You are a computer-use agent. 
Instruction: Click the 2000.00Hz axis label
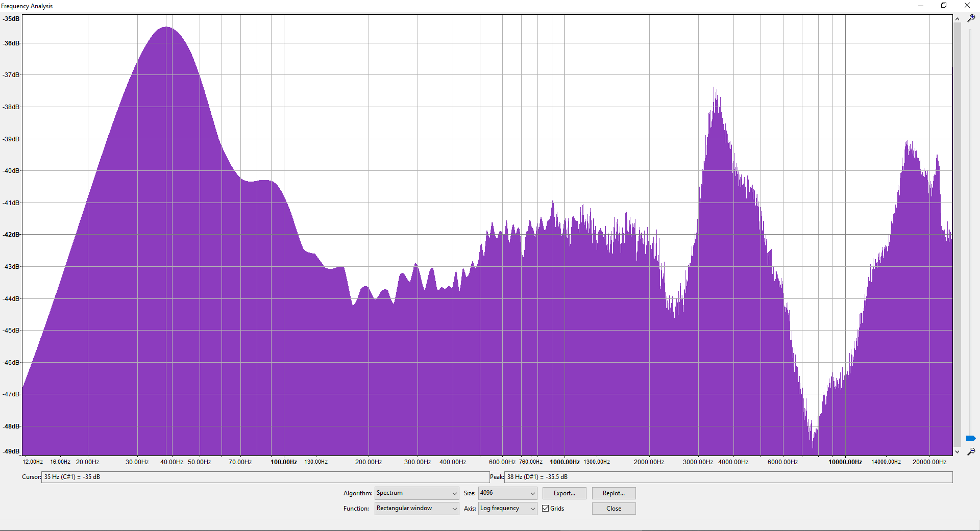[649, 462]
